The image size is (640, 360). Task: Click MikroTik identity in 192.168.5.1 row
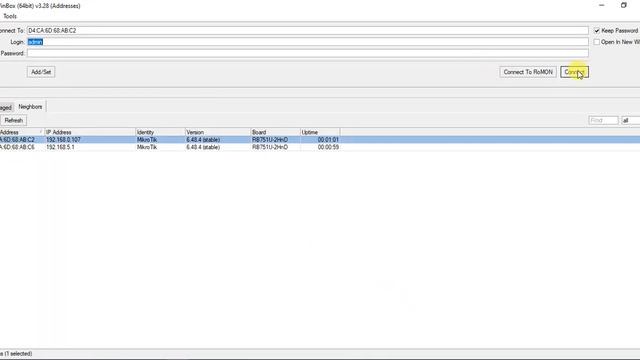coord(147,147)
